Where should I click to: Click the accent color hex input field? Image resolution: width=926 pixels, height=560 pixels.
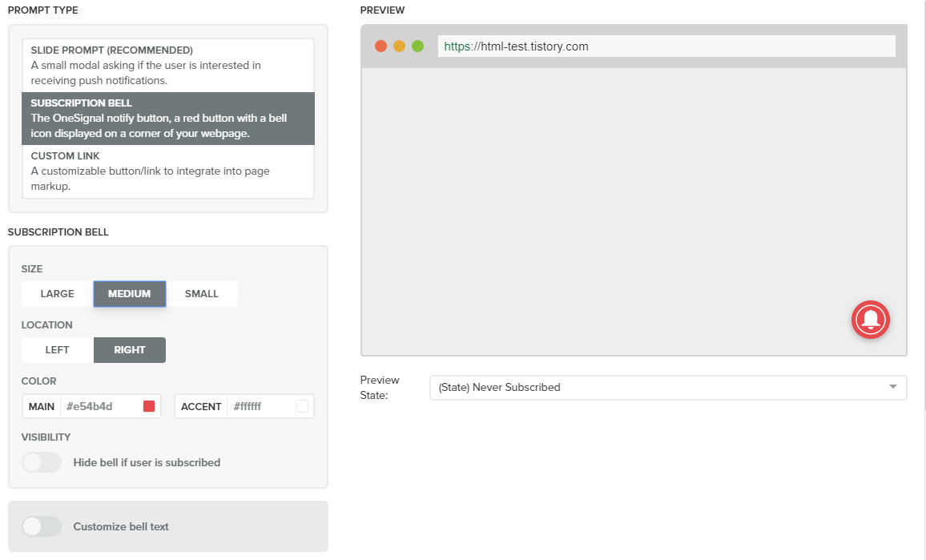(260, 406)
